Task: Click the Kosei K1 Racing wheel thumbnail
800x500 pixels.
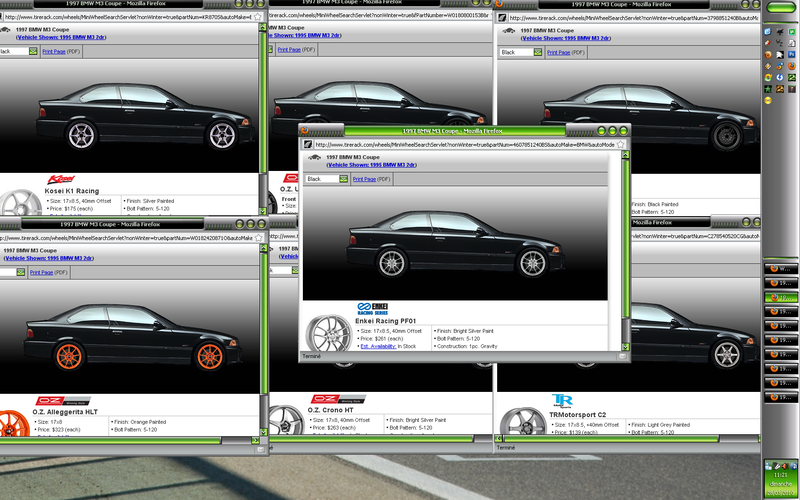Action: pyautogui.click(x=19, y=203)
